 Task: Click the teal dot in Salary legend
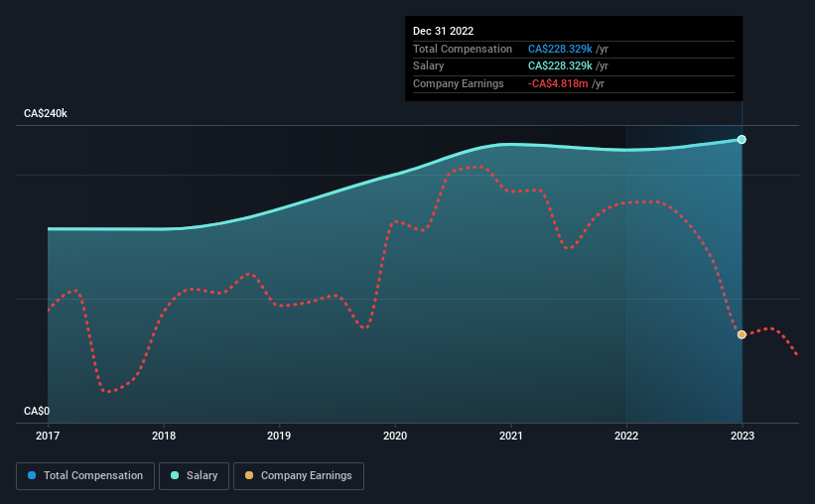pos(175,475)
